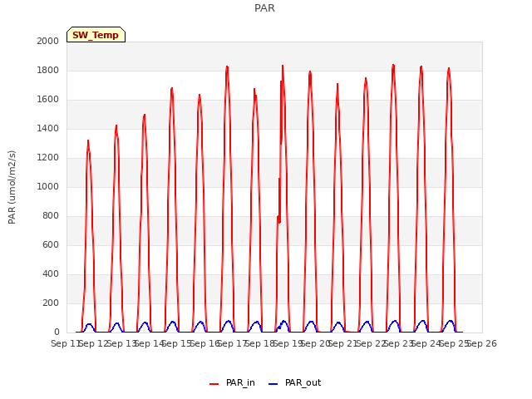The width and height of the screenshot is (532, 399).
Task: Select the 600 y-axis tick label
Action: [x=51, y=244]
